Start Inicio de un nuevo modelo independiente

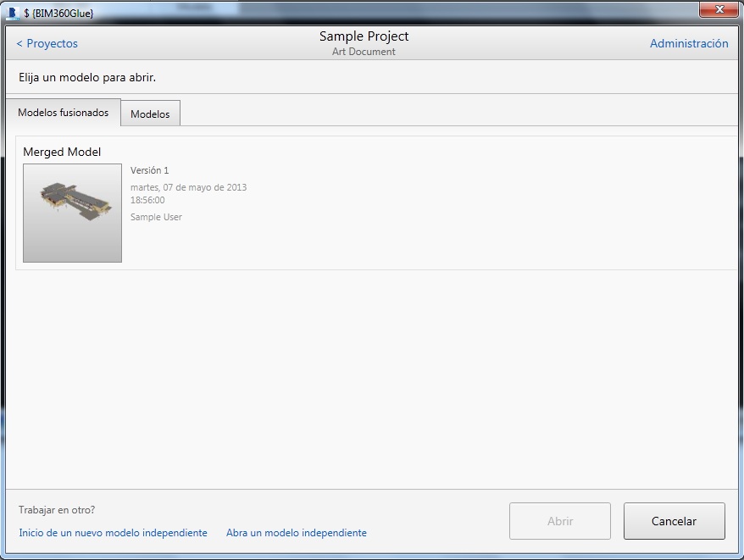113,533
